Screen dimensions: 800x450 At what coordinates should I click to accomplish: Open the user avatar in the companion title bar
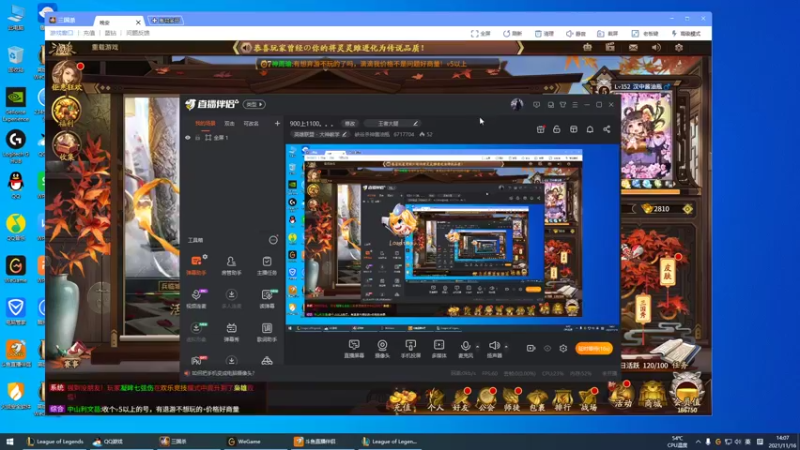(516, 105)
